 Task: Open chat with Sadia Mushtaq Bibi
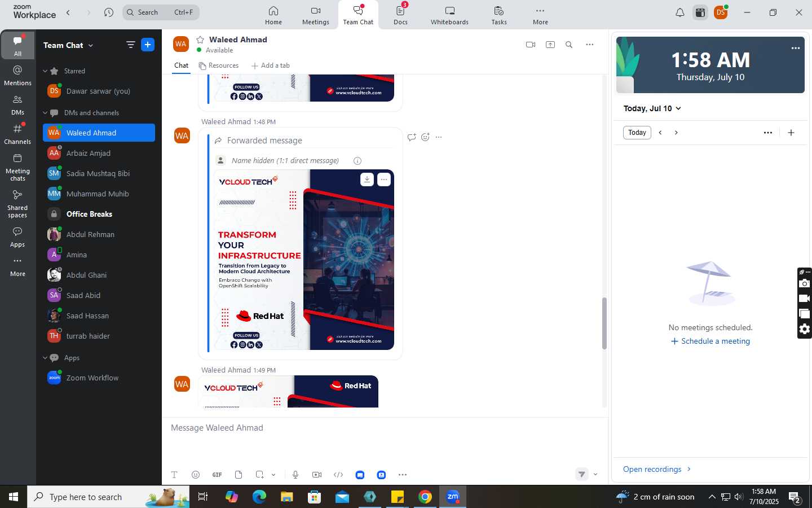point(99,173)
